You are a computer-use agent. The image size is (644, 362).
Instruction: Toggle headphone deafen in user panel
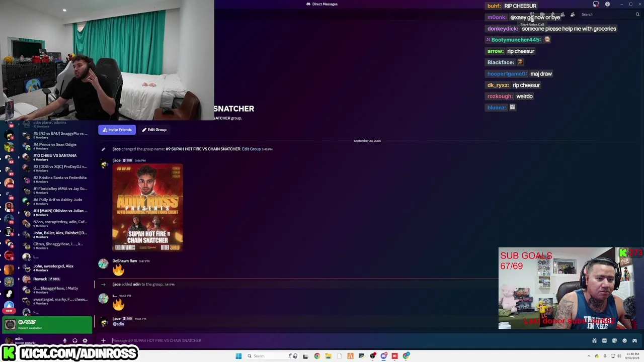click(x=75, y=341)
